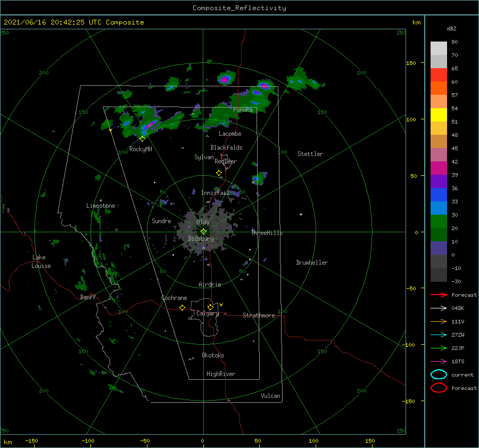Click the Drumheller town label

tap(312, 263)
